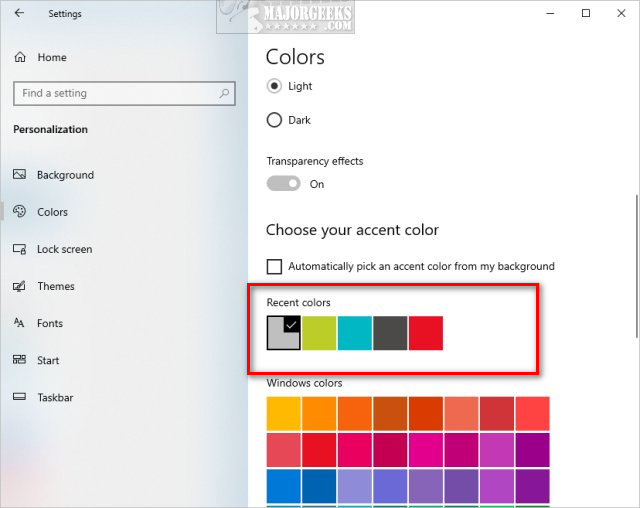Image resolution: width=640 pixels, height=508 pixels.
Task: Open the Start settings page
Action: tap(48, 360)
